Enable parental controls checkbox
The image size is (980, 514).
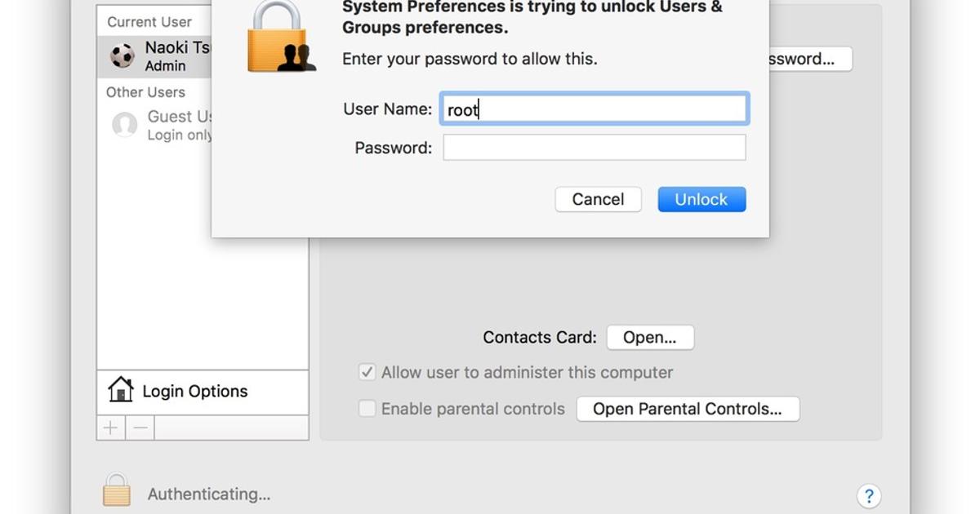[x=367, y=409]
